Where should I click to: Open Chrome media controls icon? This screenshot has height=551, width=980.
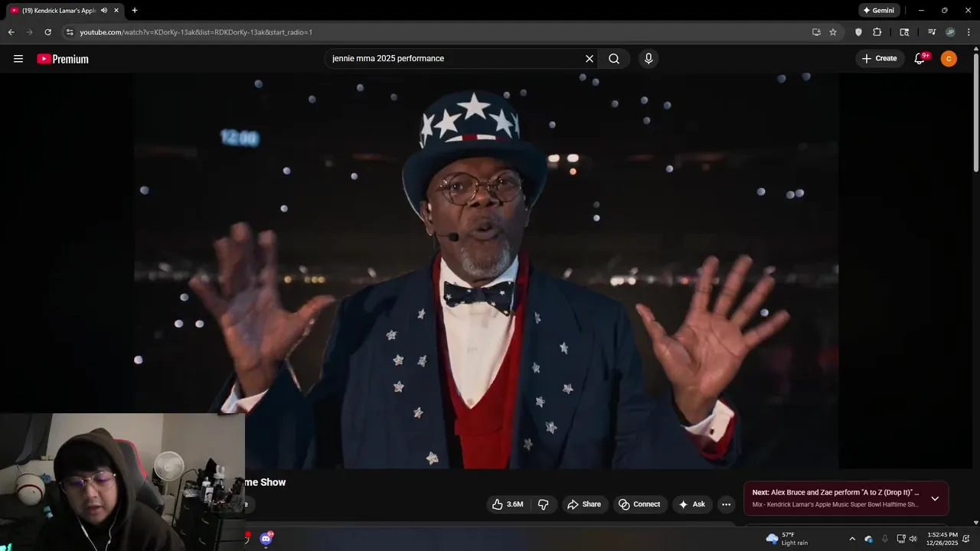coord(932,32)
